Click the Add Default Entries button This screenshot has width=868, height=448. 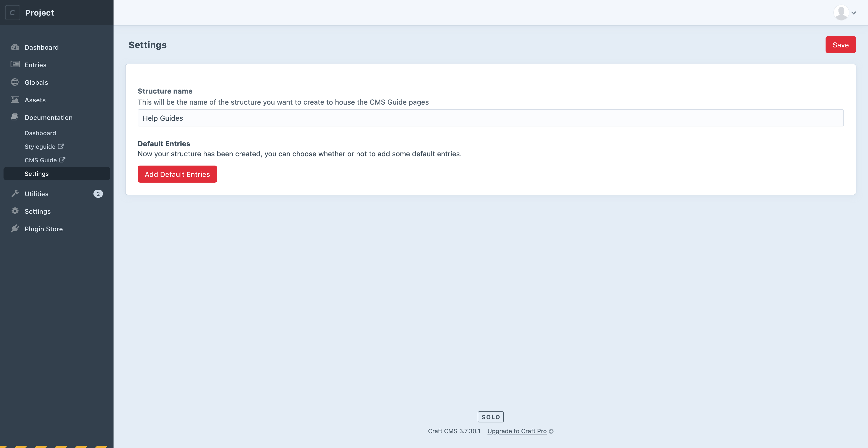point(177,174)
